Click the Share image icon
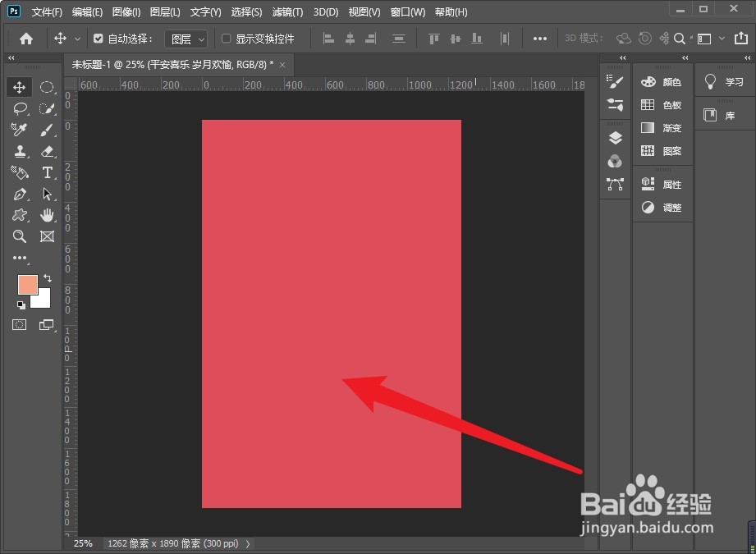Image resolution: width=756 pixels, height=554 pixels. pos(741,38)
